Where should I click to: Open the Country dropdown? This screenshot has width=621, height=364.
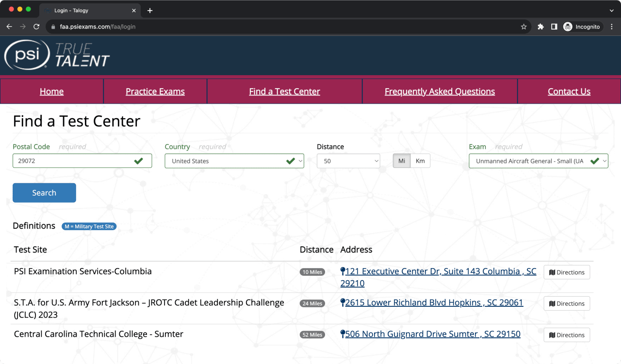click(234, 161)
